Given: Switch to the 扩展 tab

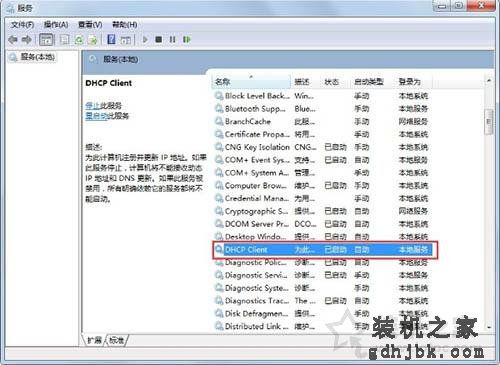Looking at the screenshot, I should pos(94,340).
